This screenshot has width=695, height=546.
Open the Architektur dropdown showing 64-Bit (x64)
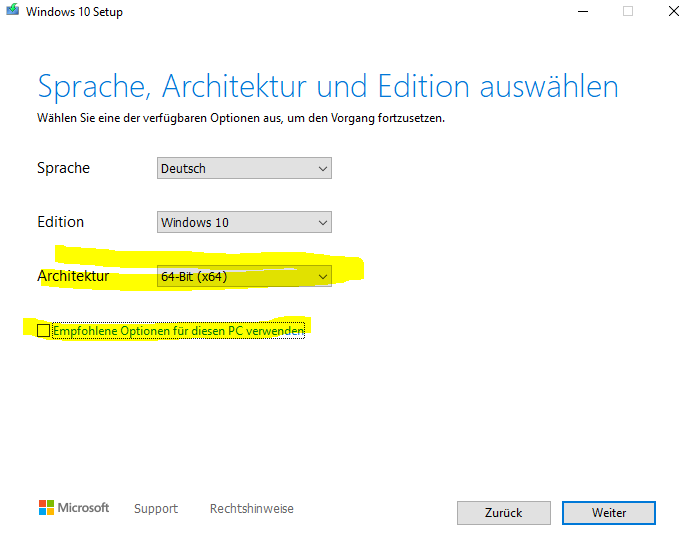(x=244, y=276)
